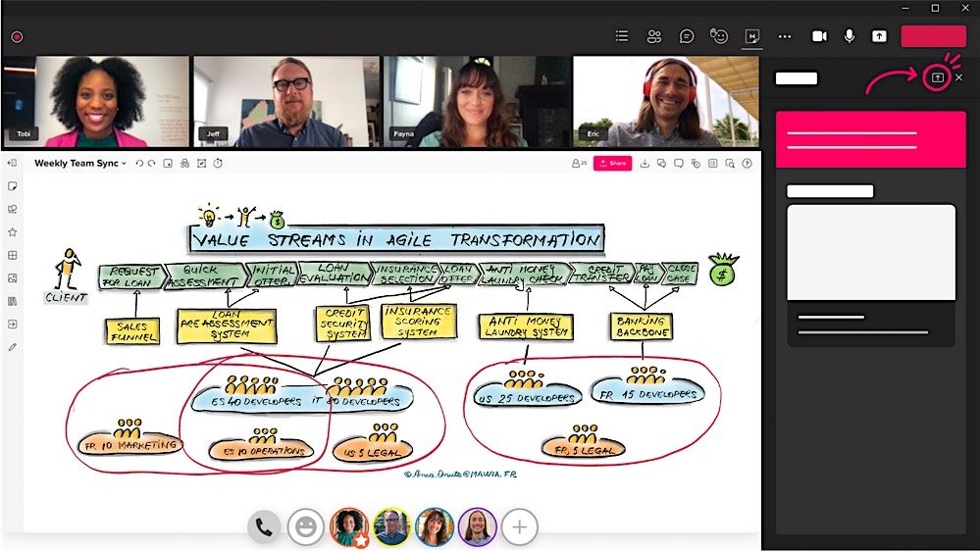This screenshot has height=551, width=980.
Task: Click the pink Share button
Action: point(612,164)
